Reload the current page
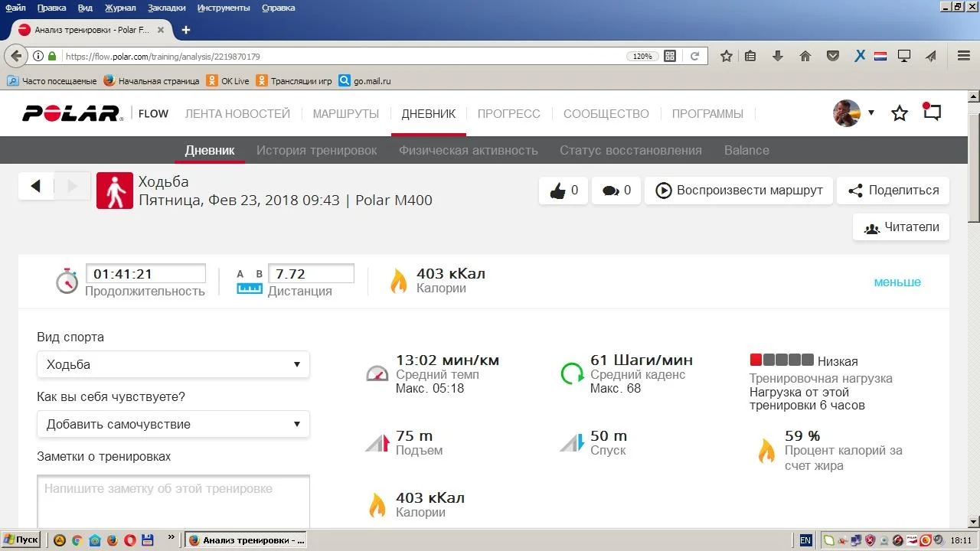The height and width of the screenshot is (551, 980). pyautogui.click(x=695, y=56)
